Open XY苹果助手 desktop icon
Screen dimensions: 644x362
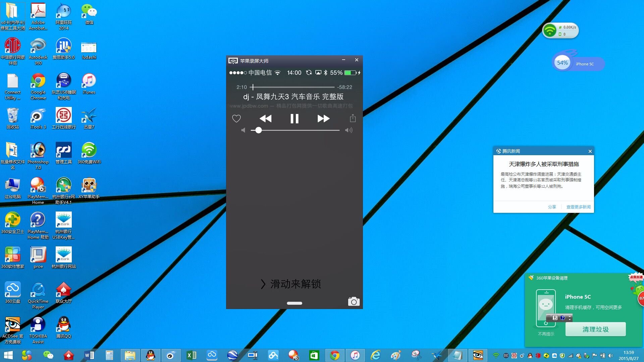point(89,188)
